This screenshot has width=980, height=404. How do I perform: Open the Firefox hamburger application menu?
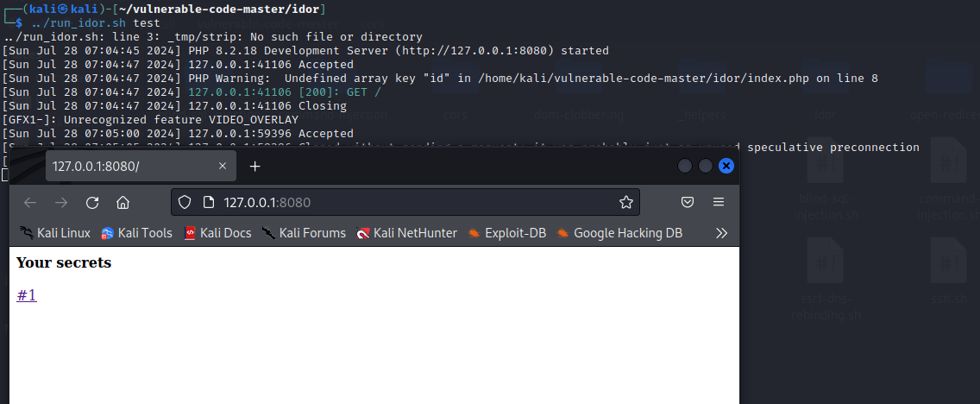718,203
